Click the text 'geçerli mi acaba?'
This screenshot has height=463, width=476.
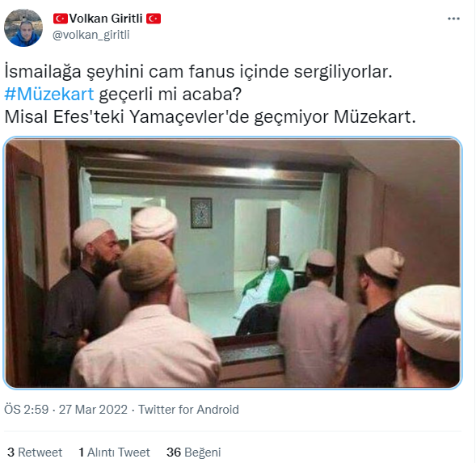[x=171, y=94]
